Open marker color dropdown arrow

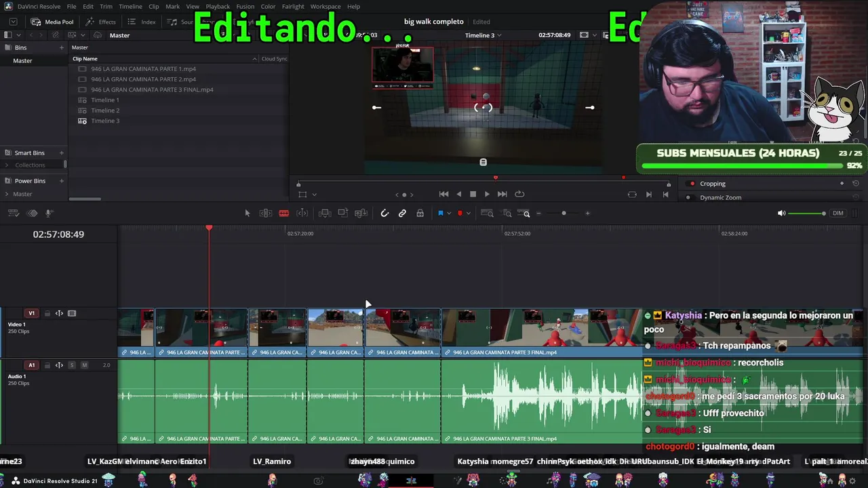click(468, 213)
